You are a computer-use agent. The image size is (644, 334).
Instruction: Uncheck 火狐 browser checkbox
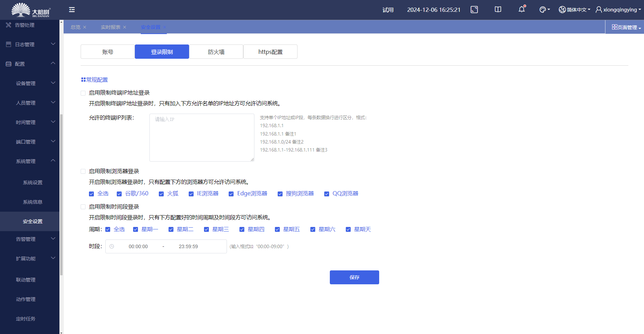[x=161, y=194]
